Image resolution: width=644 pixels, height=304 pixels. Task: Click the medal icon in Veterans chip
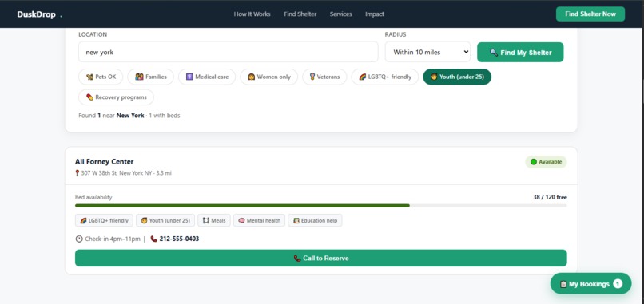coord(312,77)
